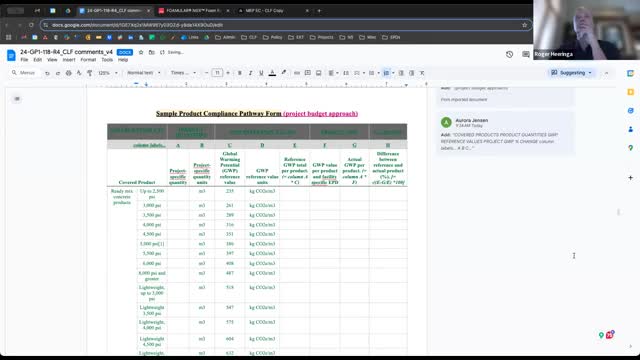Bookmark this page with star in address bar
The image size is (640, 360).
tap(524, 25)
